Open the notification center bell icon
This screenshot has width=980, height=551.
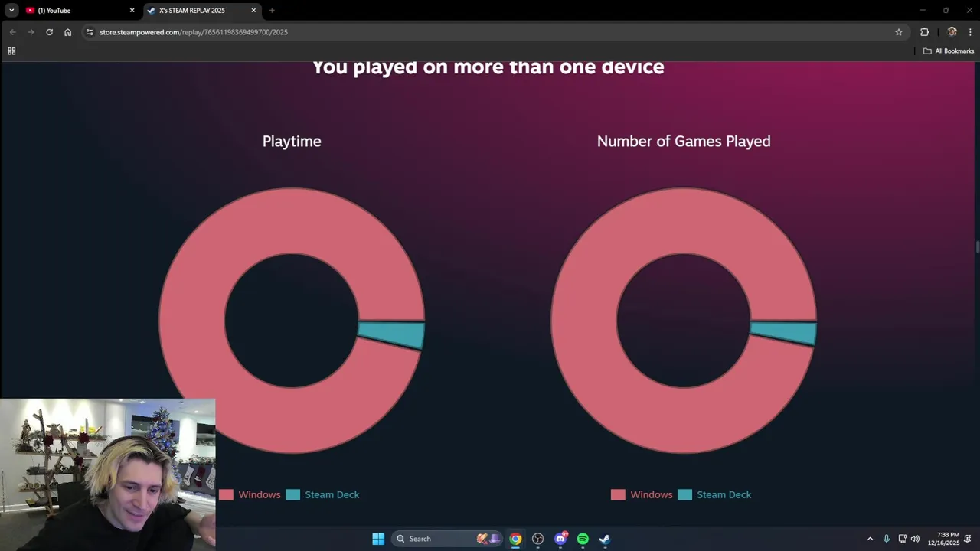pos(968,539)
